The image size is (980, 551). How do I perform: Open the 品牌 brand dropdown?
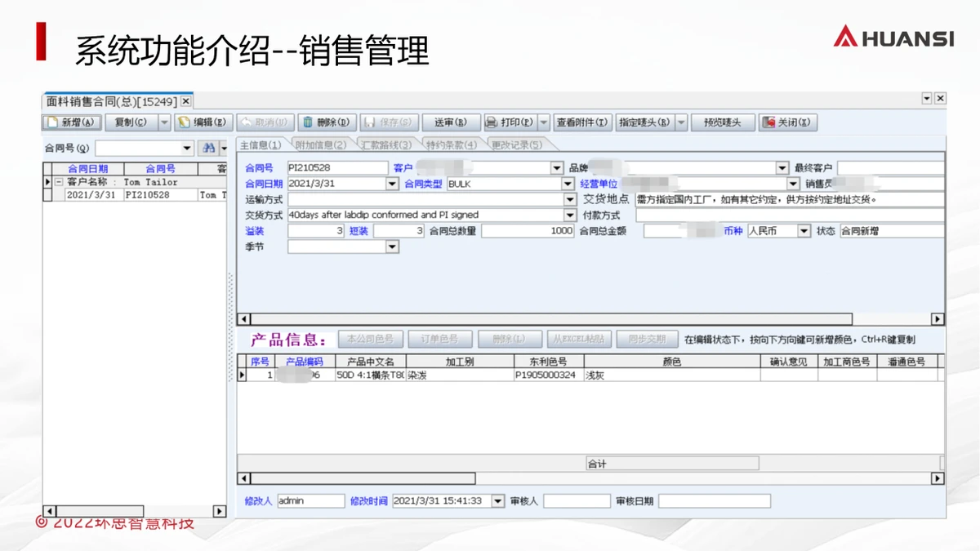pos(782,168)
